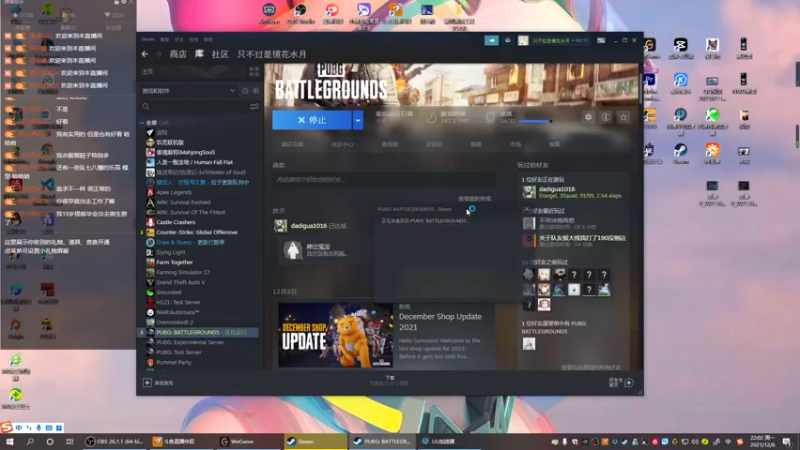The image size is (800, 450).
Task: Open the Steam menu in menu bar
Action: click(148, 39)
